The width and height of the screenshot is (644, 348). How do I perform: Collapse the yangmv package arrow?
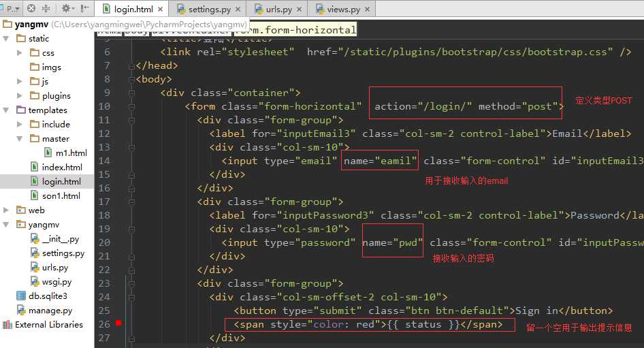pyautogui.click(x=6, y=224)
